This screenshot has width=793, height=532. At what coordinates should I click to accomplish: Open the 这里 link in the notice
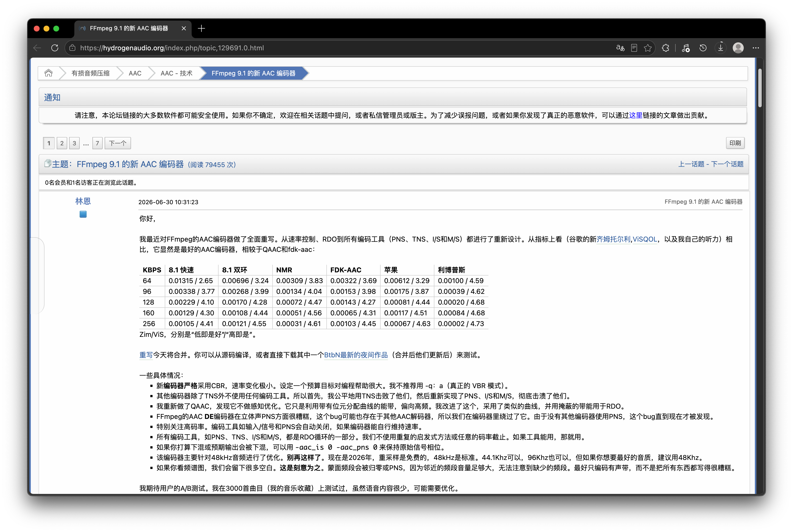click(x=636, y=115)
